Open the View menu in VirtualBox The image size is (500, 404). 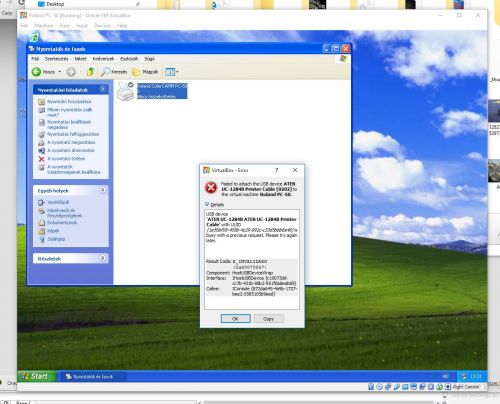pyautogui.click(x=65, y=26)
